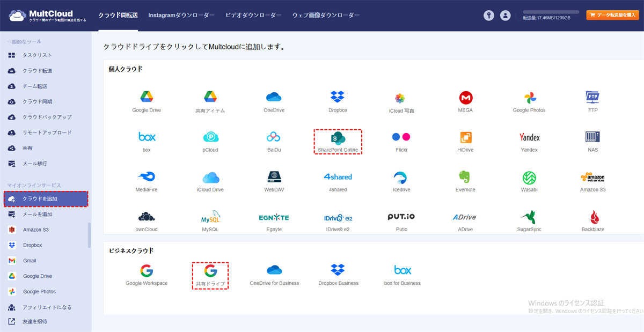Select SharePoint Online cloud
The image size is (644, 332).
point(338,142)
